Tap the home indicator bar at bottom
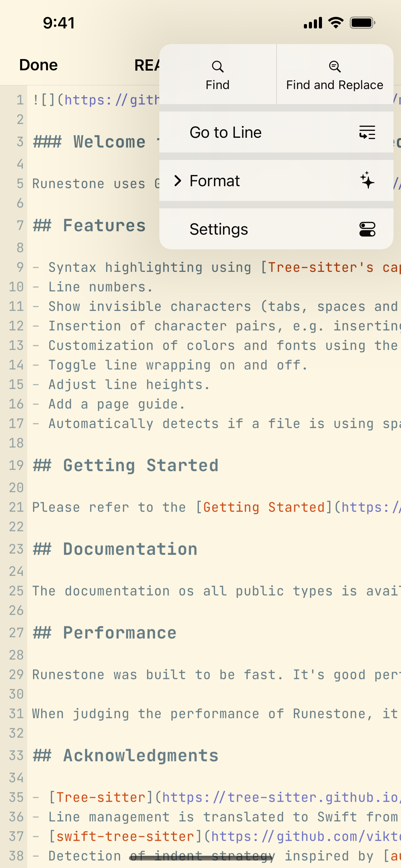Screen dimensions: 401x868 click(201, 858)
